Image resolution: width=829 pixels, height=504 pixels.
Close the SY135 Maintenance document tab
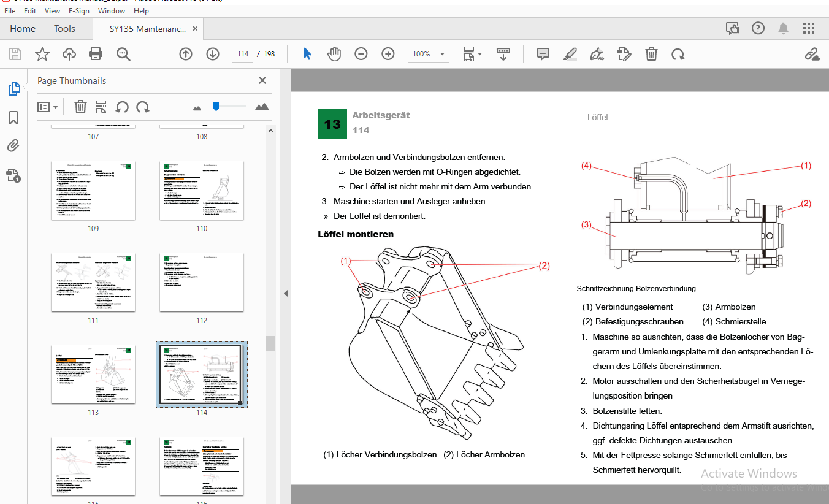click(195, 29)
